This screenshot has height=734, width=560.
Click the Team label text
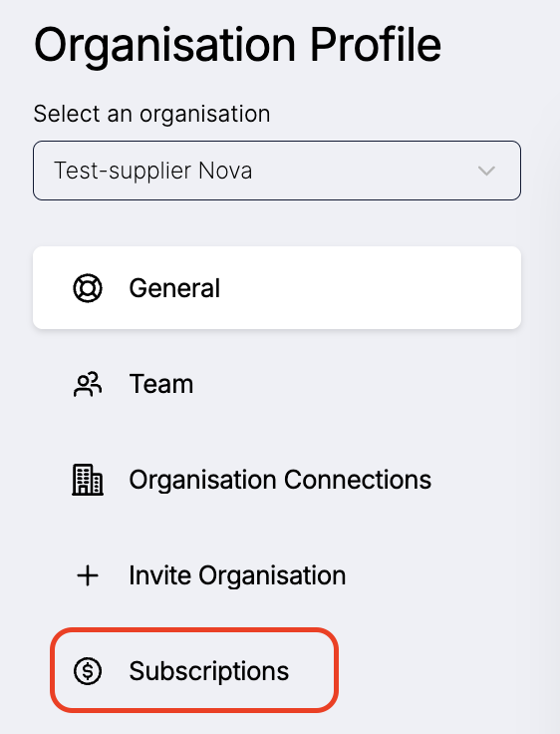click(161, 384)
